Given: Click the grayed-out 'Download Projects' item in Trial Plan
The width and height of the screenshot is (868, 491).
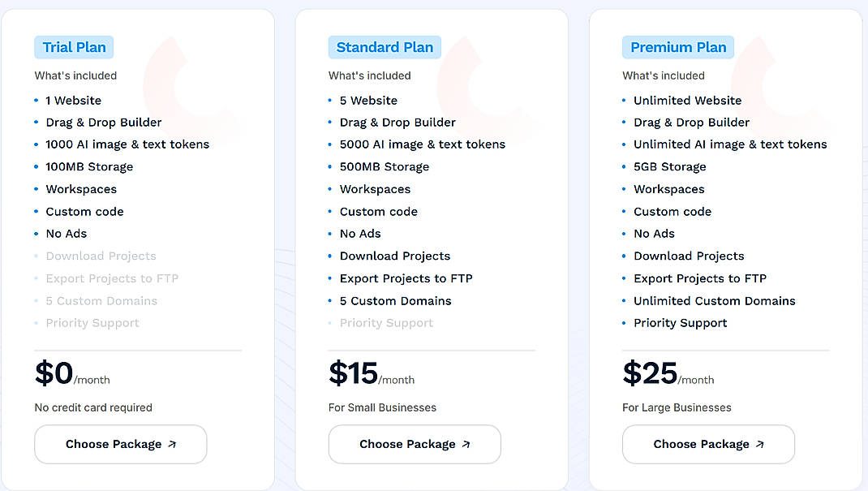Looking at the screenshot, I should click(101, 256).
